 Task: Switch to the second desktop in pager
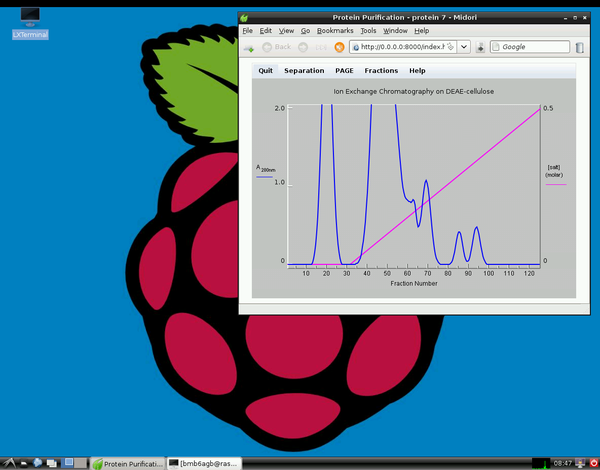tap(80, 463)
